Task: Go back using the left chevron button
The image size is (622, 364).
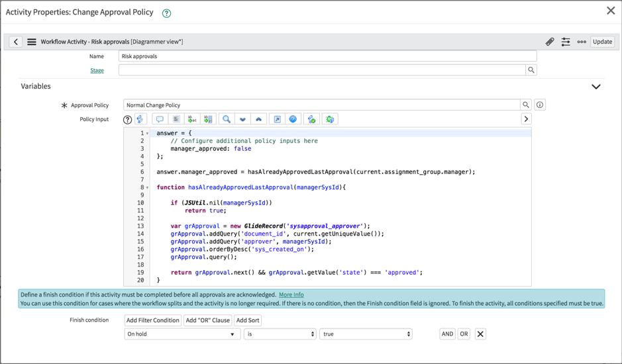Action: (x=15, y=42)
